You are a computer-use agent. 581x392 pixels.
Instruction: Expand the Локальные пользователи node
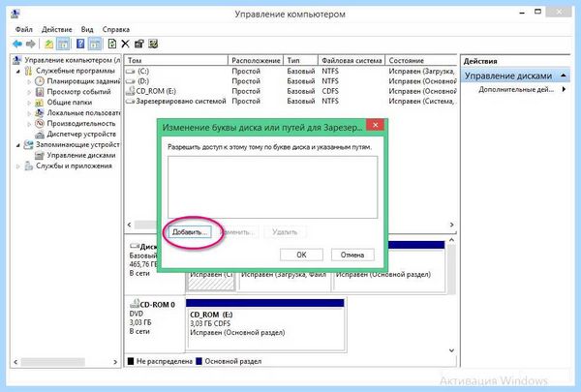point(29,113)
